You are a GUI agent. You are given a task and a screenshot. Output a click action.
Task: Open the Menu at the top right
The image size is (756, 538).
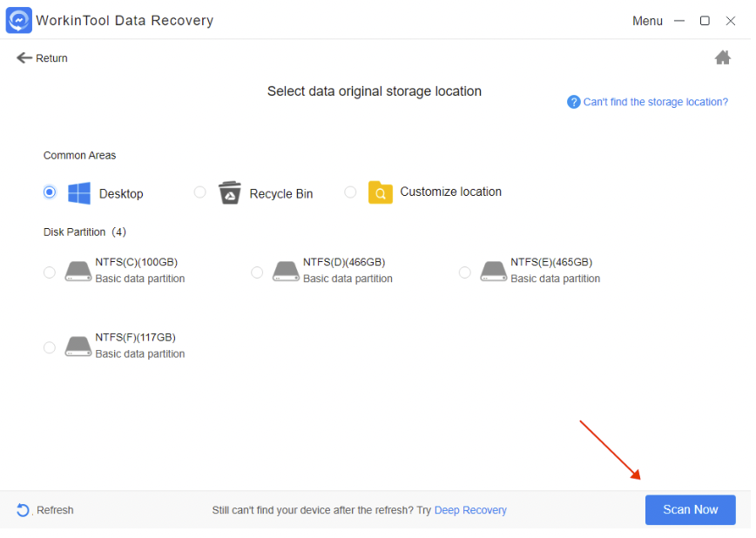[647, 20]
